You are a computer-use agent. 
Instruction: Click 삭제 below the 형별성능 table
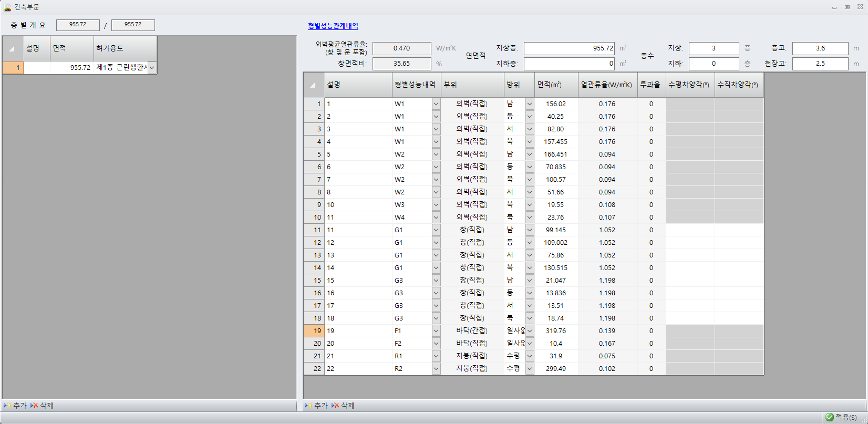[343, 406]
